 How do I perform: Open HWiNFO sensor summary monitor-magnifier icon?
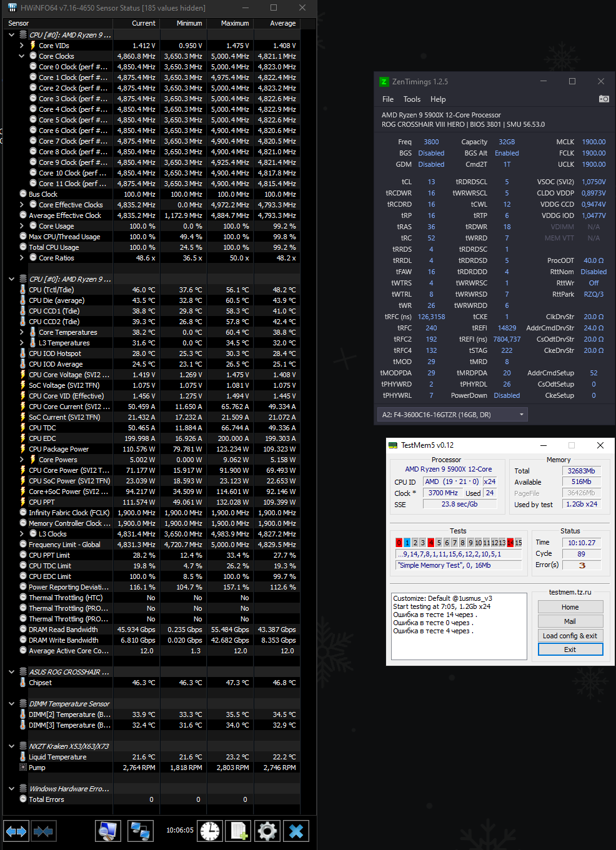pyautogui.click(x=108, y=831)
